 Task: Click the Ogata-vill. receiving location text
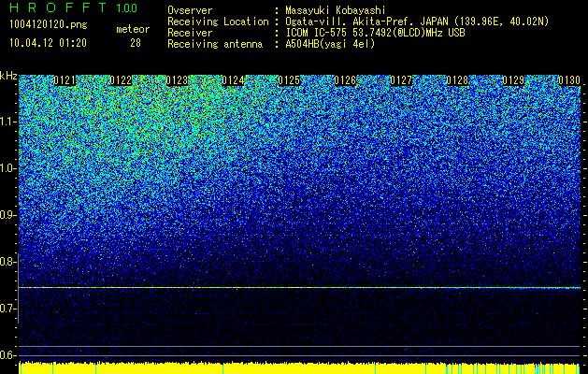[417, 22]
